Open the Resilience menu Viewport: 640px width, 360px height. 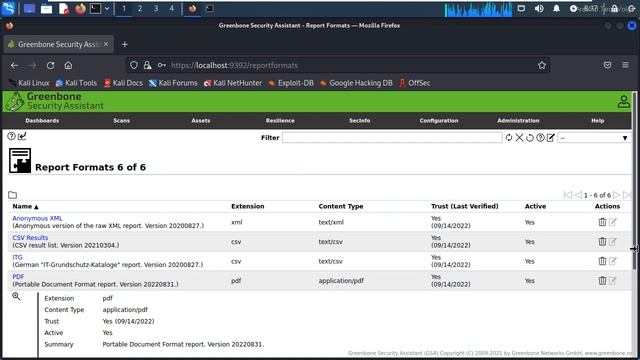pos(280,120)
